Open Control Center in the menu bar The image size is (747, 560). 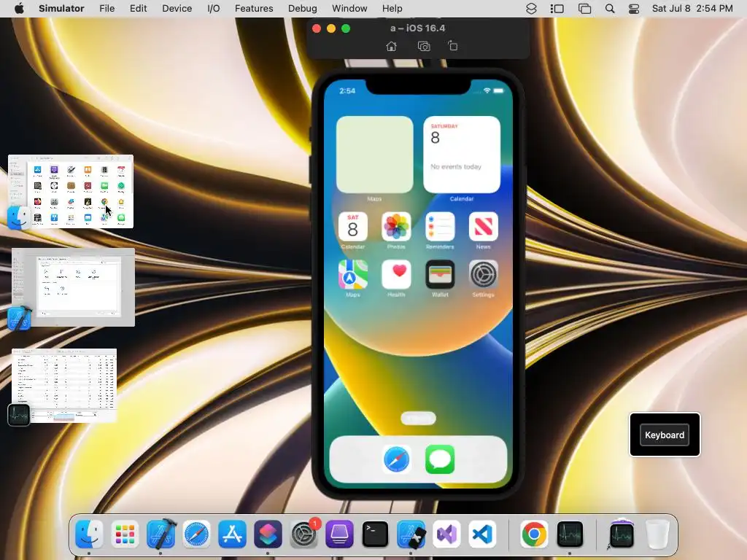pos(634,9)
